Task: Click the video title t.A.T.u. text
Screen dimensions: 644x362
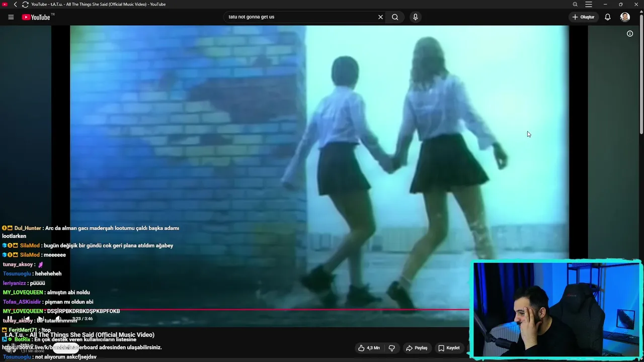Action: 79,335
